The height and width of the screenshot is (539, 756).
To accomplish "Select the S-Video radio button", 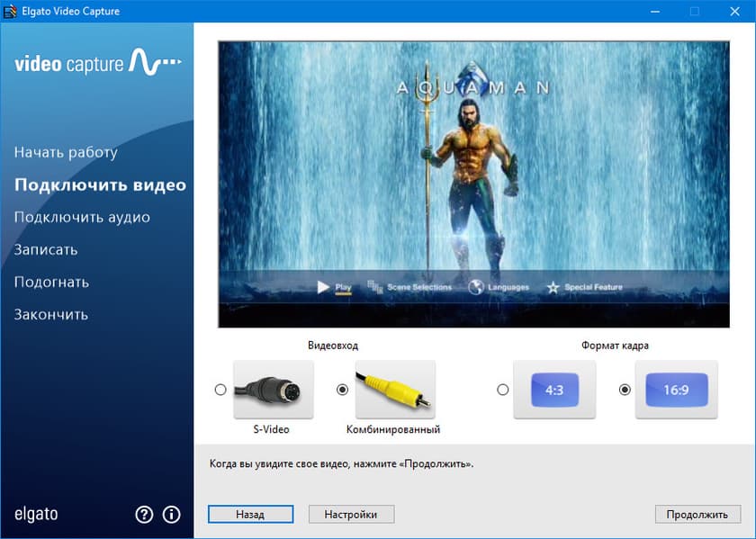I will (220, 390).
